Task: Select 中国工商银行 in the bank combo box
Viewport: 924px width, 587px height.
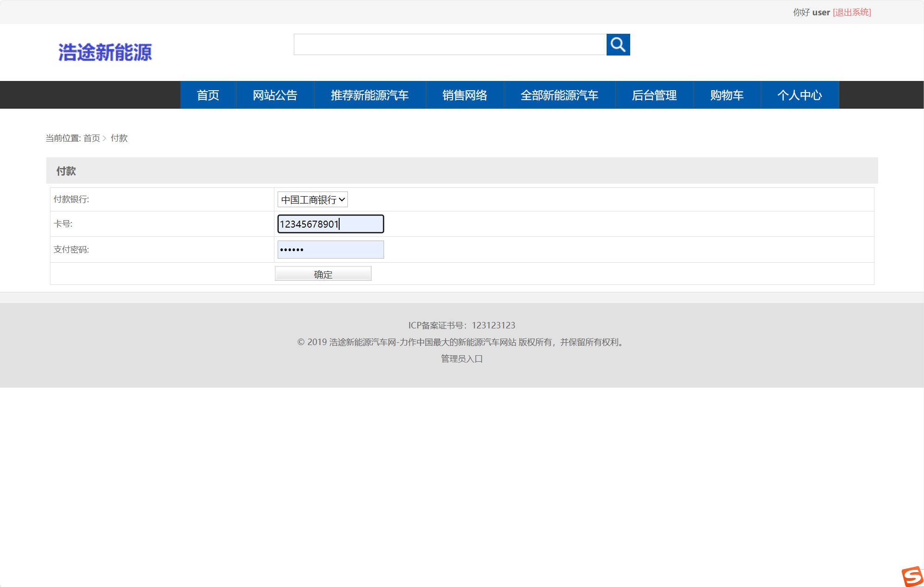Action: (x=312, y=199)
